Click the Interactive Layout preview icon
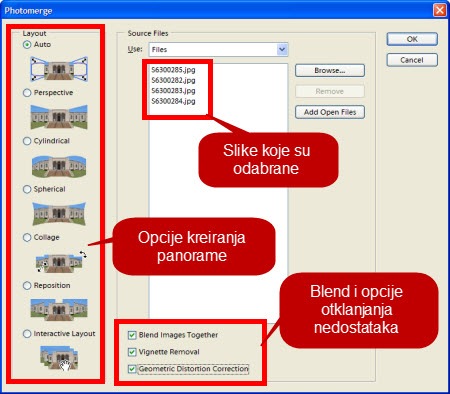This screenshot has width=450, height=394. [x=59, y=358]
